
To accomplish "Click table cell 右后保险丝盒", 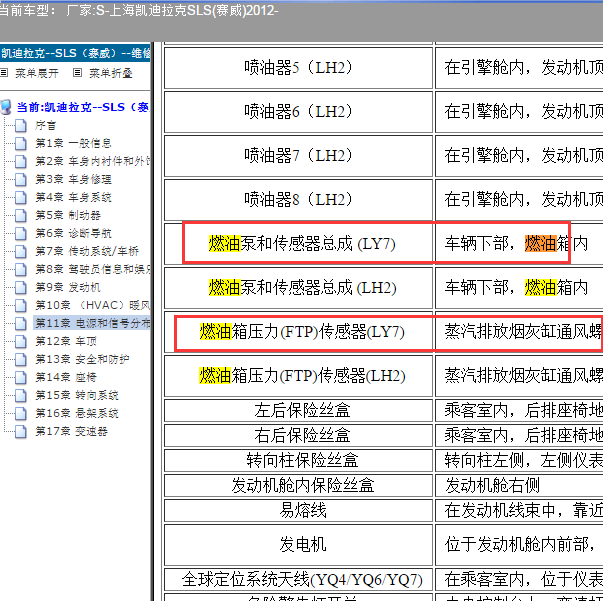I will point(298,435).
